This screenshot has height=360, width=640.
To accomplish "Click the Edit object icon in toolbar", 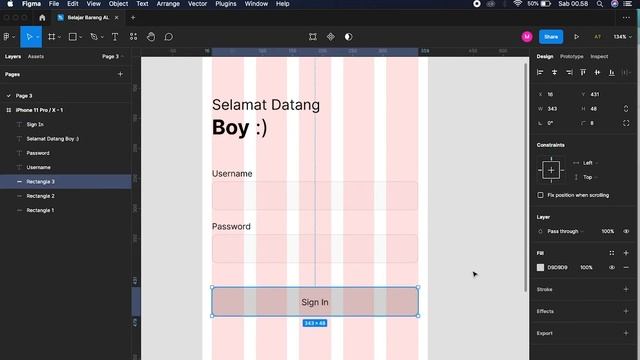I will [313, 37].
